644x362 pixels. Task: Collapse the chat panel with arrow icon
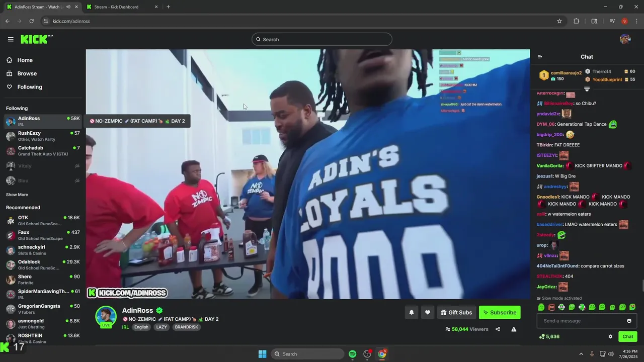[540, 57]
